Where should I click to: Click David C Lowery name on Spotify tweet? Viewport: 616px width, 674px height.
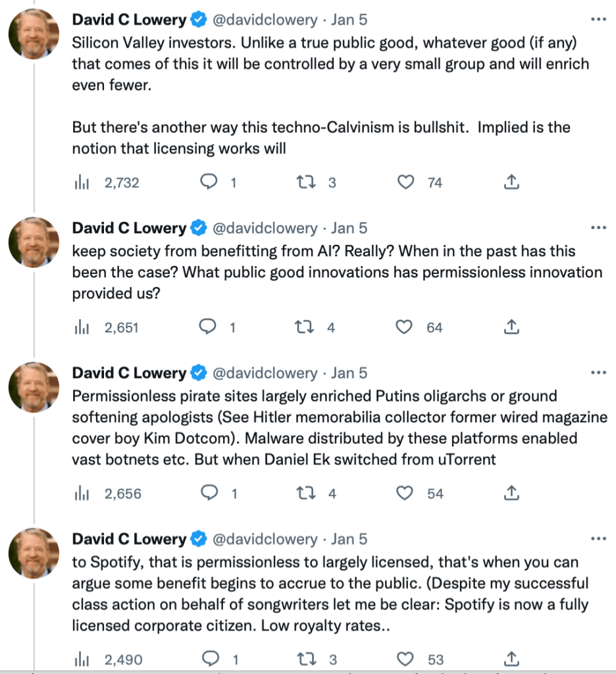coord(129,538)
